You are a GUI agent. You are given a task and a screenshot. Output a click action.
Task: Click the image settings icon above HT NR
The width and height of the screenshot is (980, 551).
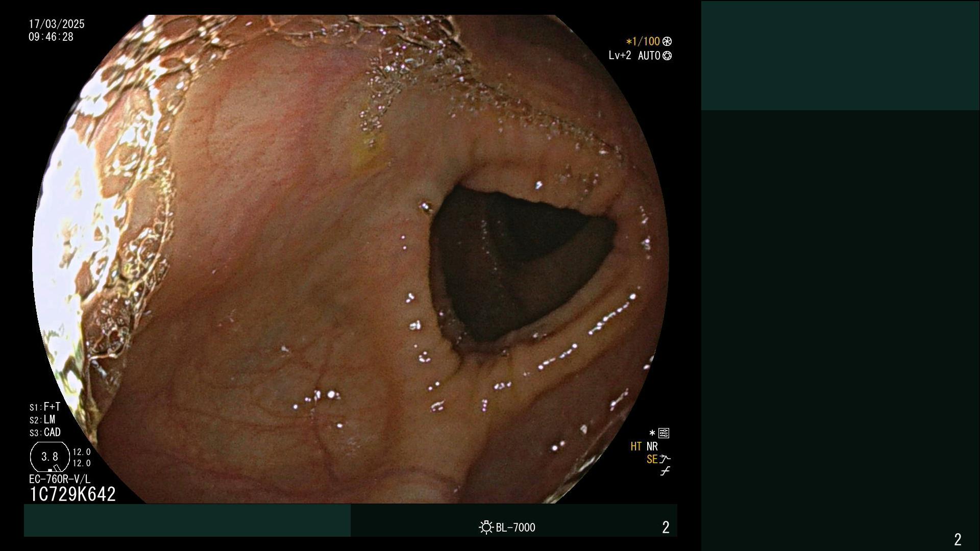[x=664, y=433]
